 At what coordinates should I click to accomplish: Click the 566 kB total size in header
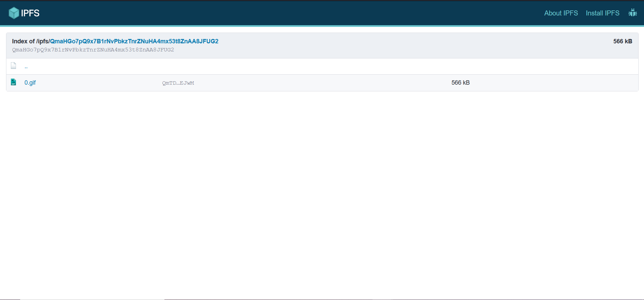tap(623, 41)
